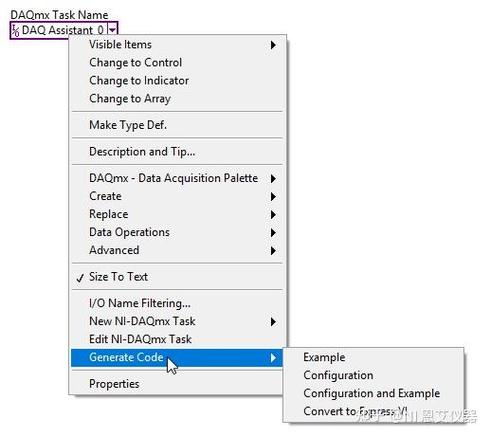Open the Create submenu

point(177,196)
